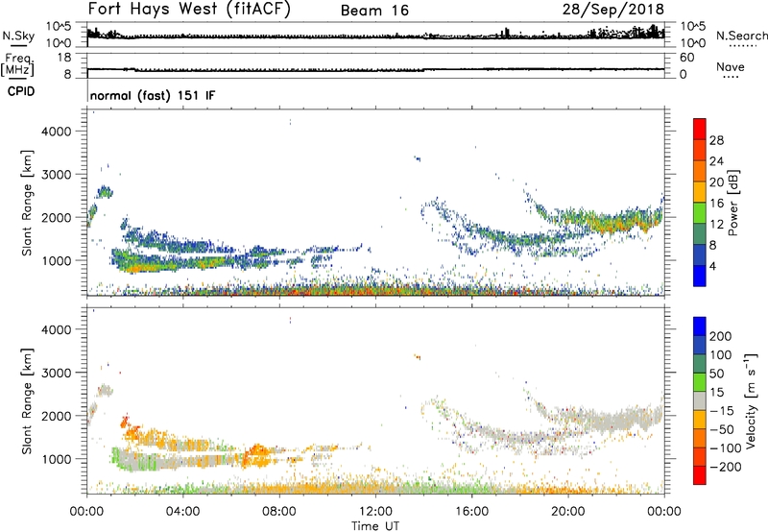
Task: Select the 'Freq. [MHz]' axis label
Action: (18, 64)
